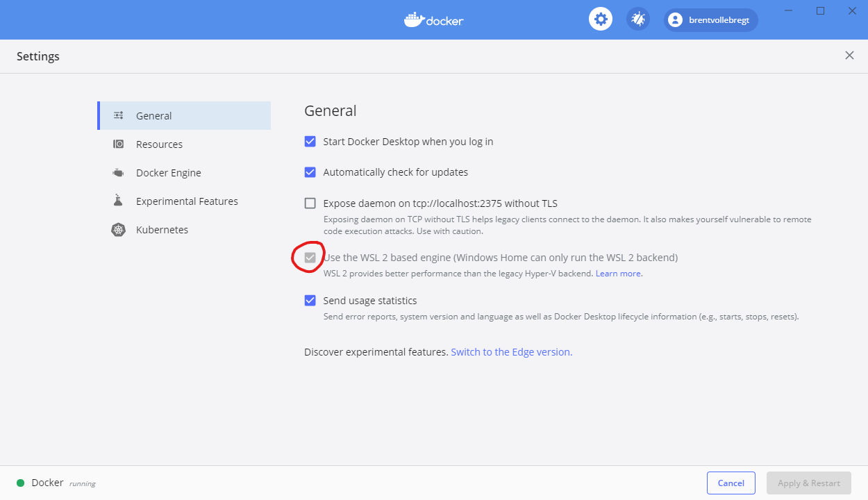The height and width of the screenshot is (500, 868).
Task: Open the Resources settings section
Action: click(x=184, y=144)
